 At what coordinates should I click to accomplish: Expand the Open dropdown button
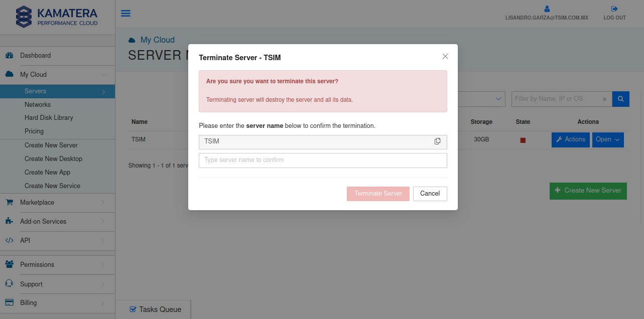(608, 139)
